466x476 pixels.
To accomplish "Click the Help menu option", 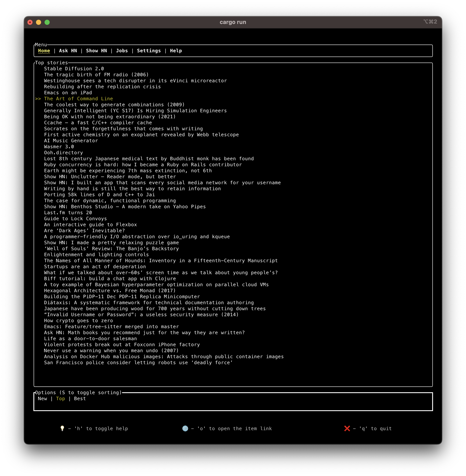I will coord(176,50).
